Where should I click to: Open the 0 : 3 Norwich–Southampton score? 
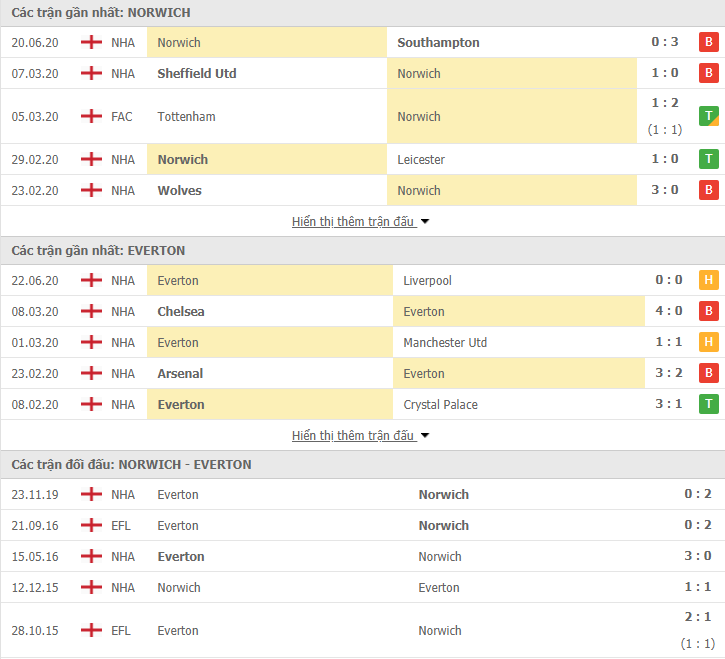[664, 42]
